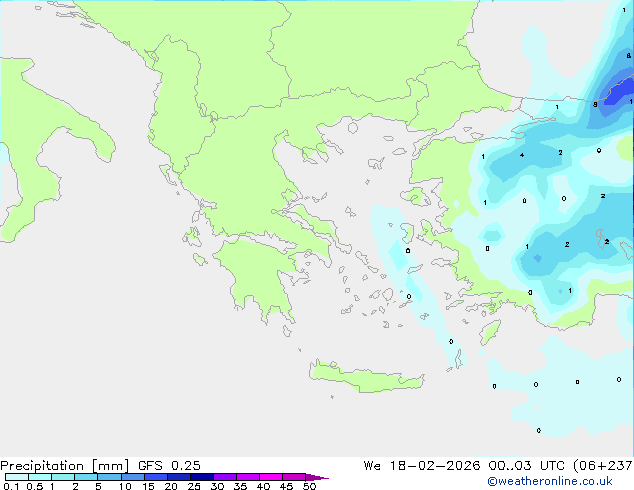Click the '20' legend scale label
The height and width of the screenshot is (490, 634).
pos(171,486)
